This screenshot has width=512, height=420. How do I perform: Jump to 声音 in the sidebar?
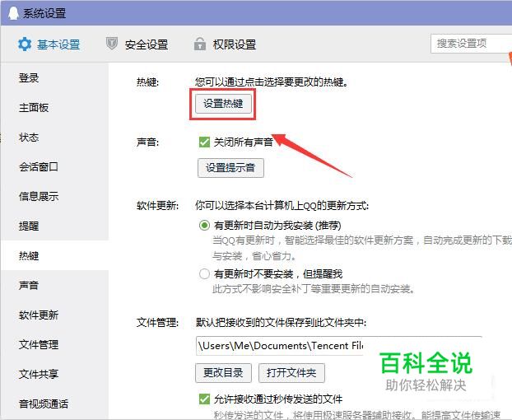[29, 285]
